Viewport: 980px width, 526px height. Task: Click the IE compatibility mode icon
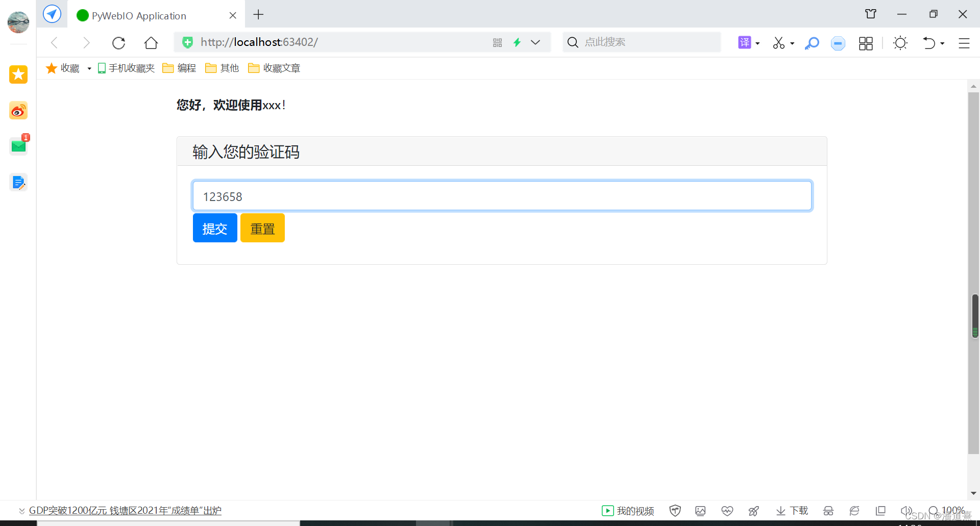(x=854, y=511)
